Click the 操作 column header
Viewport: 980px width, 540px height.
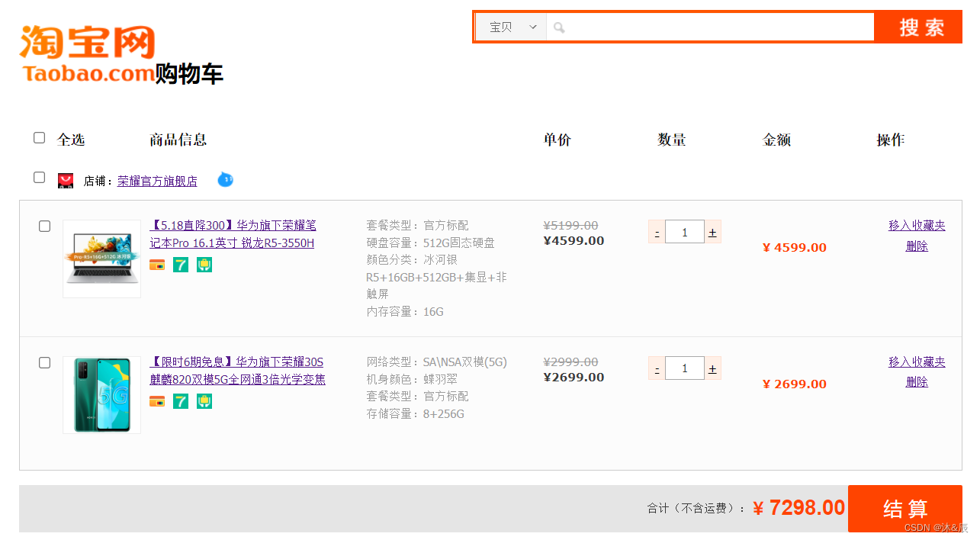890,140
